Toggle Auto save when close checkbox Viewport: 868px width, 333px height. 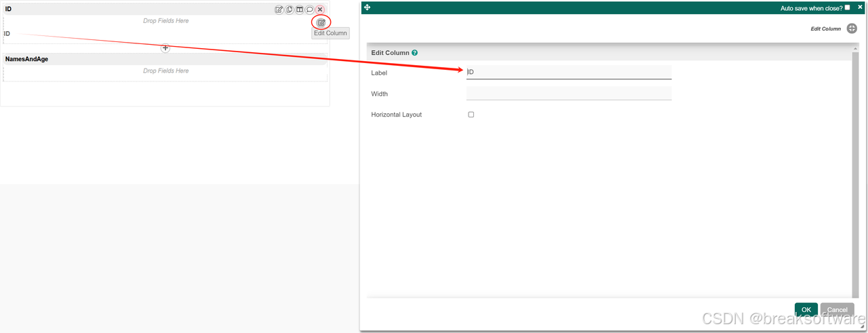pyautogui.click(x=847, y=7)
